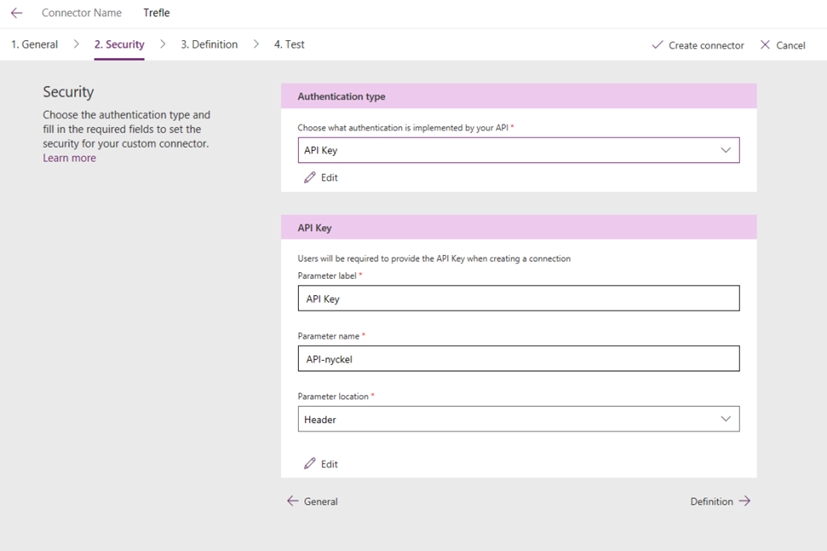Go to the 3. Definition tab

[209, 44]
